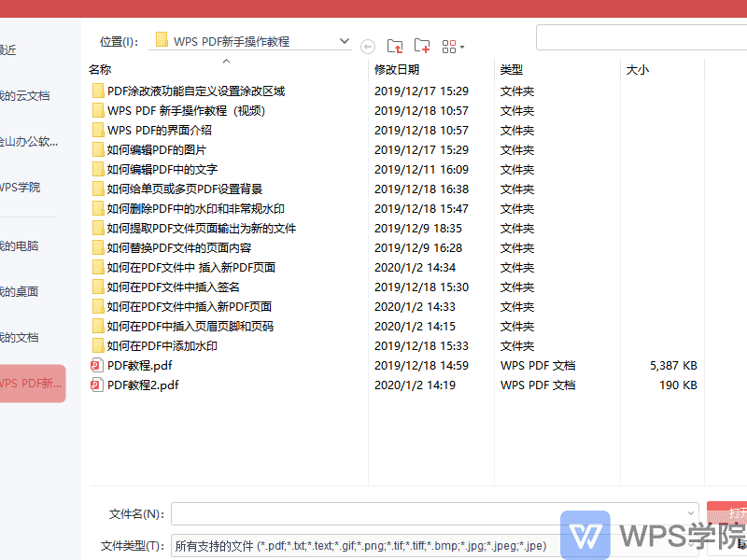The image size is (747, 560).
Task: Click WPS PDF 文档 type of PDF教程2.pdf
Action: coord(538,385)
